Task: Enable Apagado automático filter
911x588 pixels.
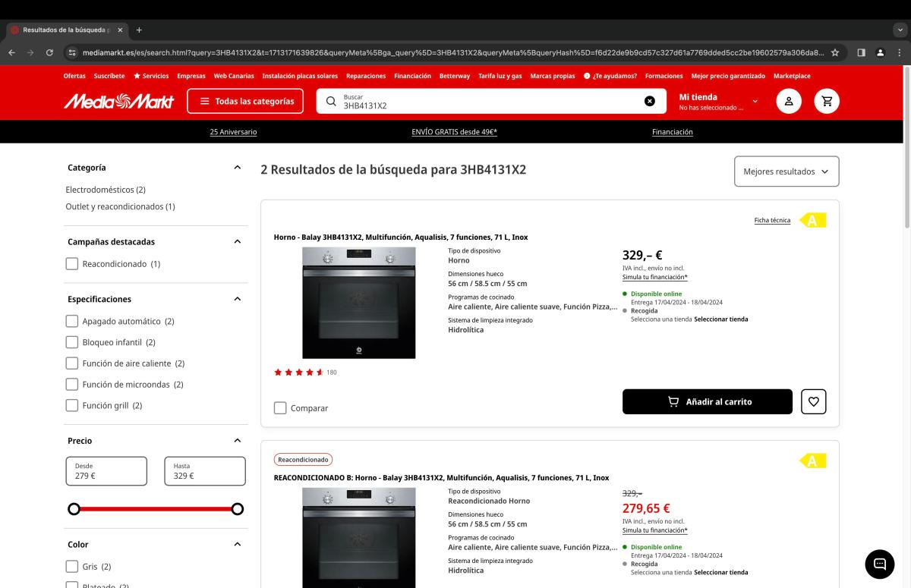Action: point(72,321)
